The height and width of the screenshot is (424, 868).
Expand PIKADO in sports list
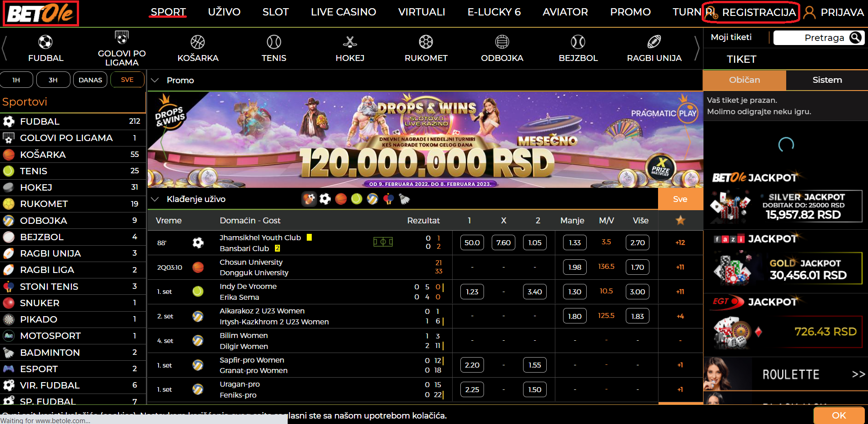[x=73, y=319]
